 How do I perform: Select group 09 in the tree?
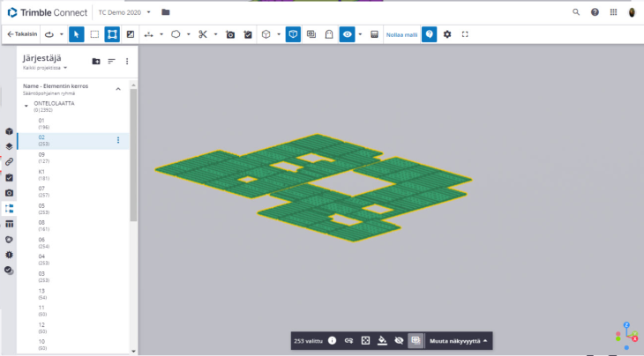tap(41, 155)
